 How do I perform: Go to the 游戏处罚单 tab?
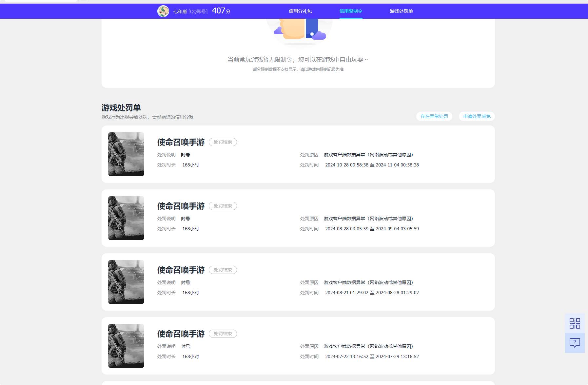(x=401, y=11)
